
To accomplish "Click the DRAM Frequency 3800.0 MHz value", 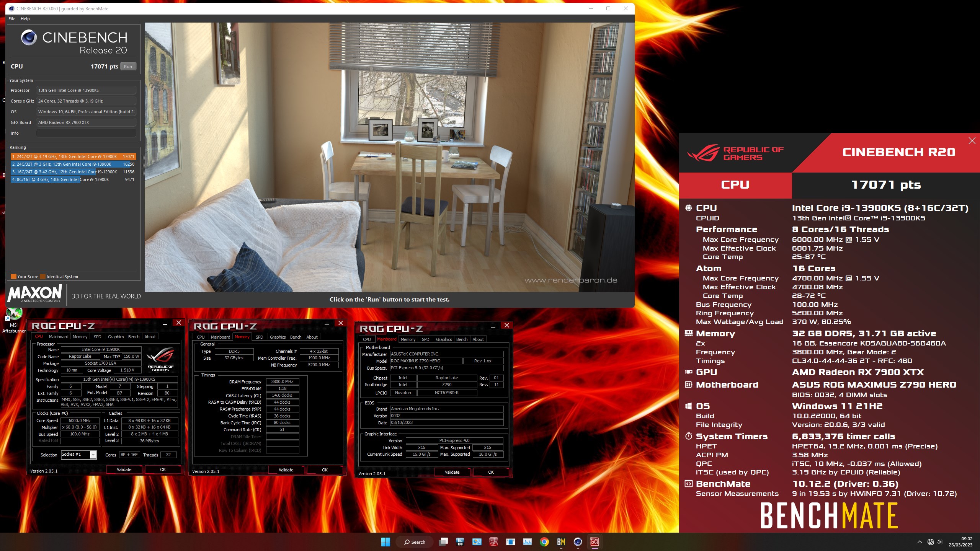I will pos(282,381).
